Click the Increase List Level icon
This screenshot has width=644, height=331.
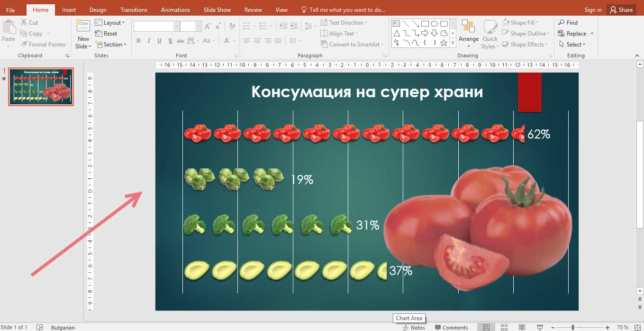(294, 26)
